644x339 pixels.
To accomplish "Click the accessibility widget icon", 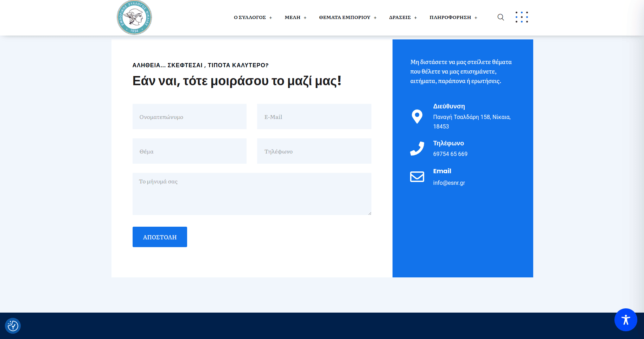I will click(x=625, y=320).
